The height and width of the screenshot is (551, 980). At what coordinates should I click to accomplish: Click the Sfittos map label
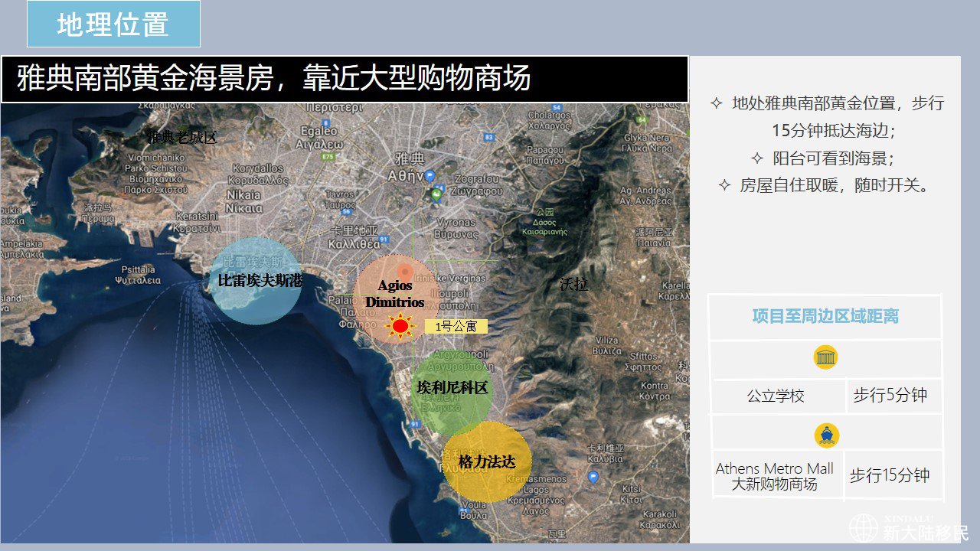(x=643, y=361)
